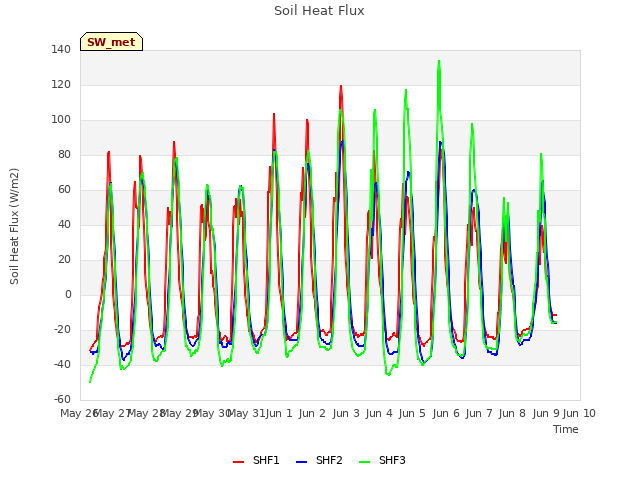640x480 pixels.
Task: Click the x-axis label Jun 7
Action: tap(479, 414)
